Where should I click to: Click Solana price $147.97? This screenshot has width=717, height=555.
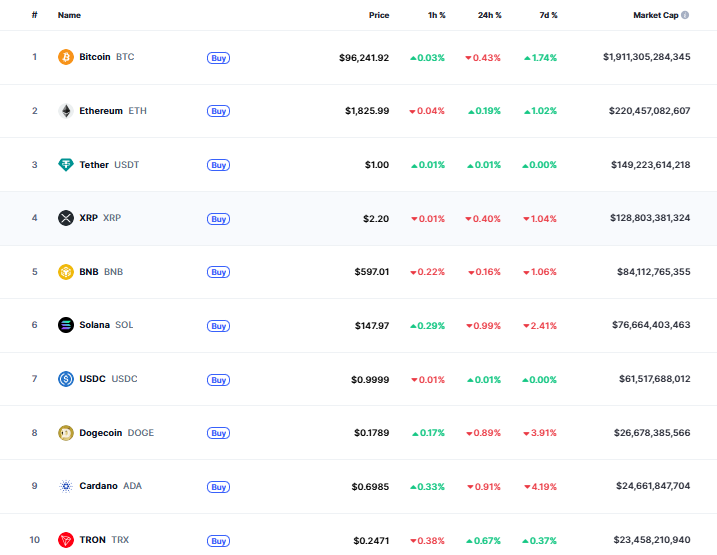(x=372, y=326)
